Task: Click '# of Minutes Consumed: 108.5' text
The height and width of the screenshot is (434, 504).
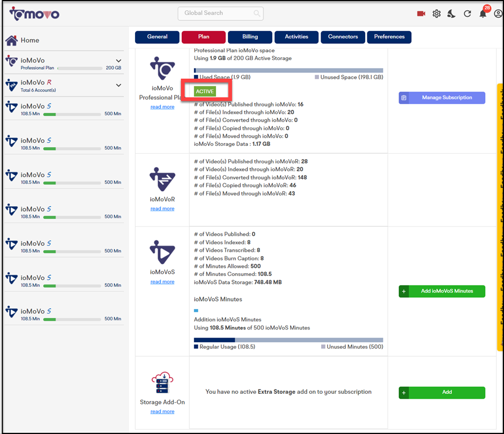Action: [x=233, y=274]
